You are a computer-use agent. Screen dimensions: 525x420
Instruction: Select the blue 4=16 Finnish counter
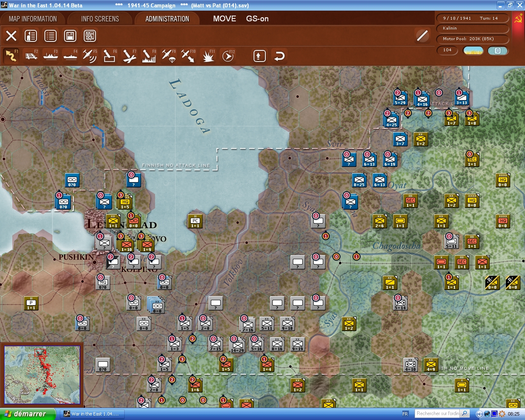click(422, 99)
